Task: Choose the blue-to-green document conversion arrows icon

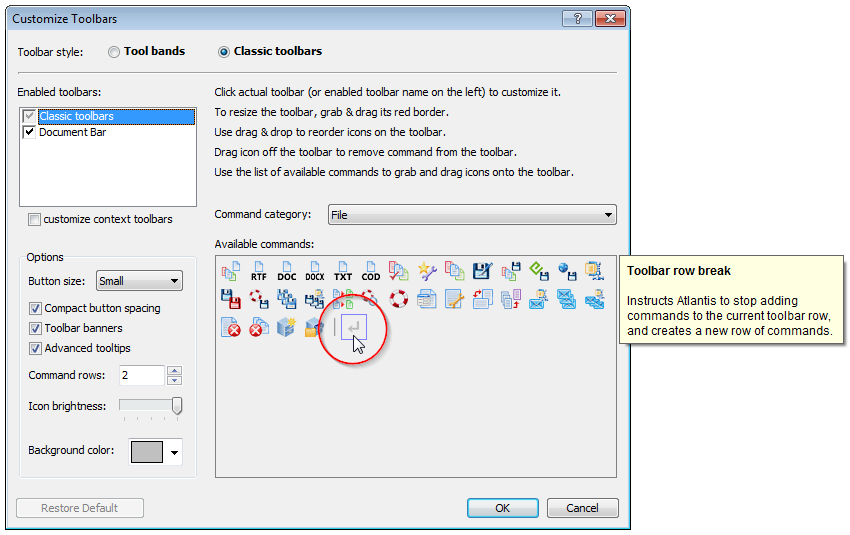Action: tap(343, 299)
